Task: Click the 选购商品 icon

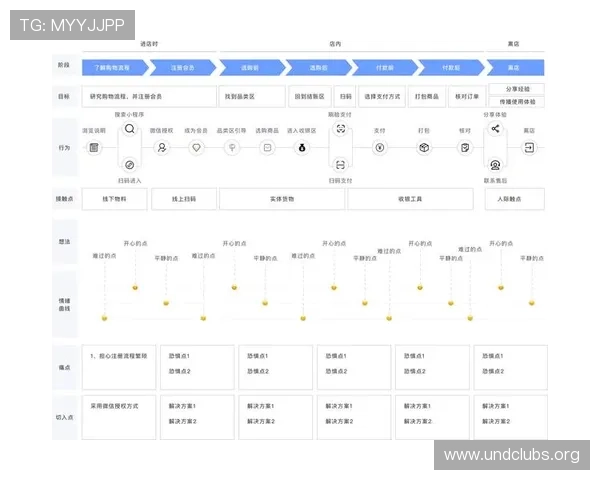Action: (267, 147)
